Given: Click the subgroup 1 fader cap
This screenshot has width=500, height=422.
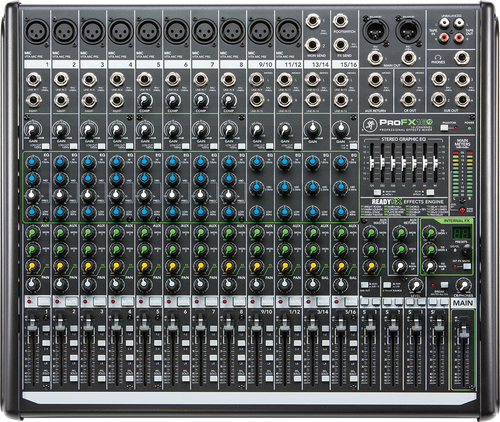Looking at the screenshot, I should pos(370,325).
